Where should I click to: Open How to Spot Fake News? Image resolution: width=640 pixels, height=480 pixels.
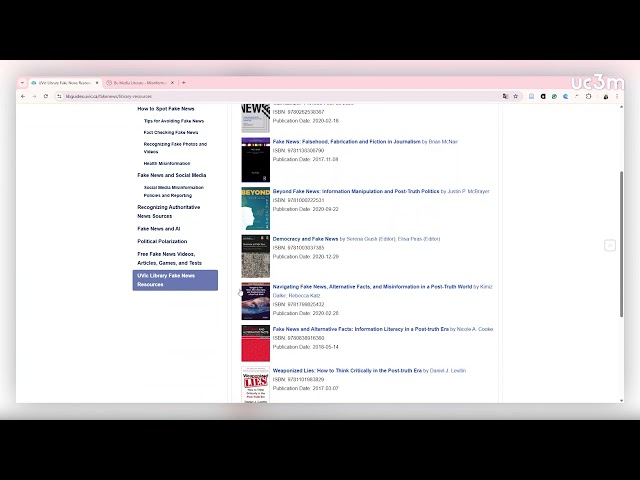(166, 109)
